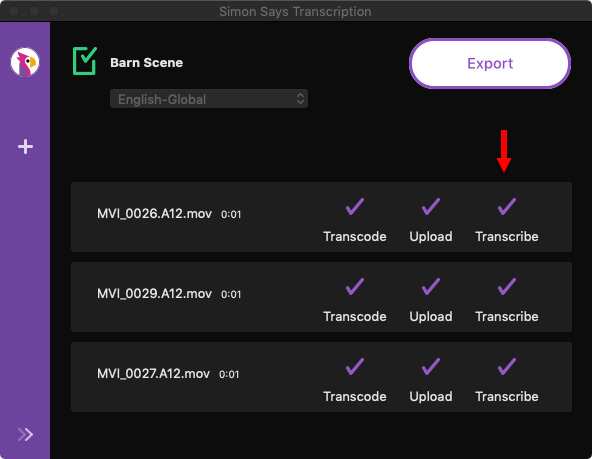Image resolution: width=592 pixels, height=459 pixels.
Task: Click the Export button
Action: pyautogui.click(x=490, y=63)
